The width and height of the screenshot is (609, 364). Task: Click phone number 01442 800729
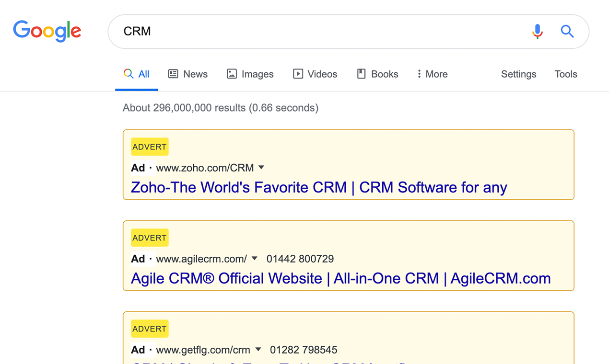click(x=300, y=259)
